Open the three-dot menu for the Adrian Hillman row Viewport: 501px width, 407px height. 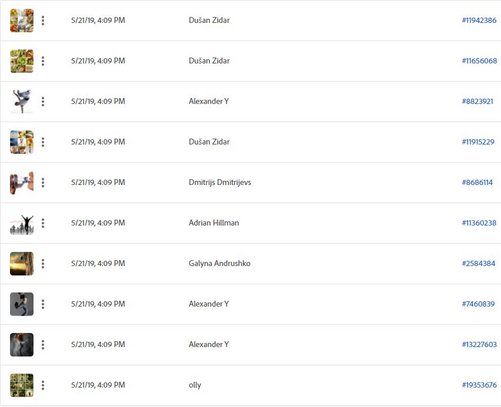pyautogui.click(x=43, y=223)
